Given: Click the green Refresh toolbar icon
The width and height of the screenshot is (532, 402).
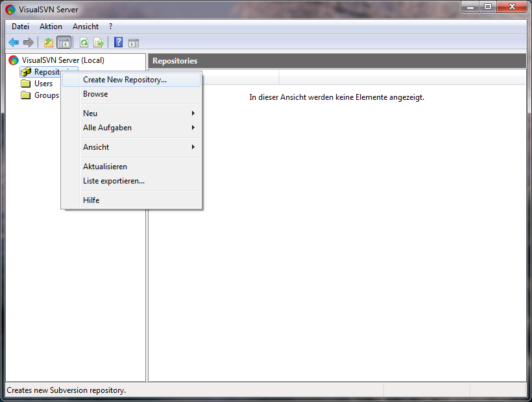Looking at the screenshot, I should click(x=84, y=43).
